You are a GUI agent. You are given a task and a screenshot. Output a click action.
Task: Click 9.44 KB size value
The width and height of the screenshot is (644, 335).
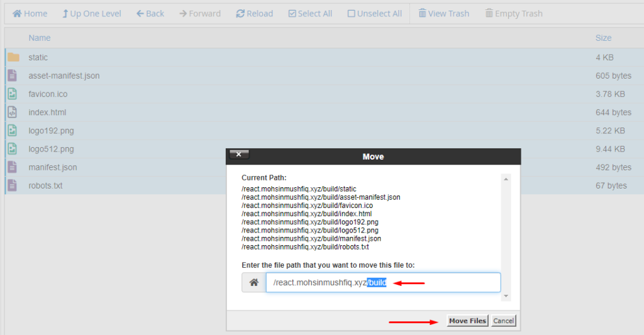[x=610, y=149]
